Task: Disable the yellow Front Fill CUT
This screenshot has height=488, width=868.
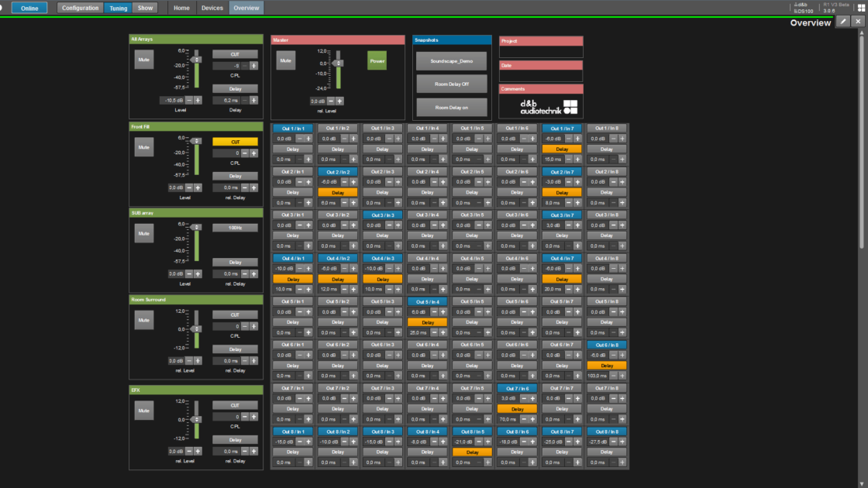Action: point(236,143)
